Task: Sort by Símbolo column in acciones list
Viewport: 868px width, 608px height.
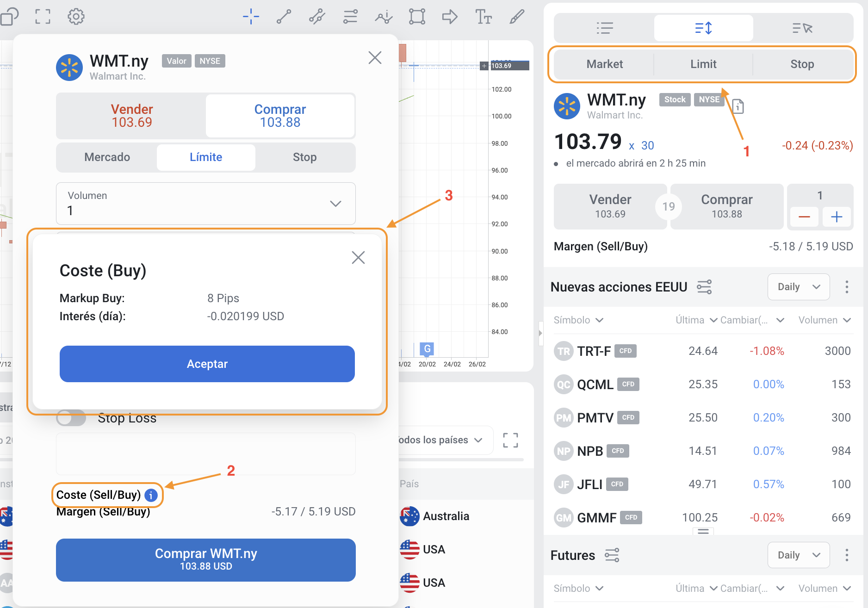Action: tap(578, 320)
